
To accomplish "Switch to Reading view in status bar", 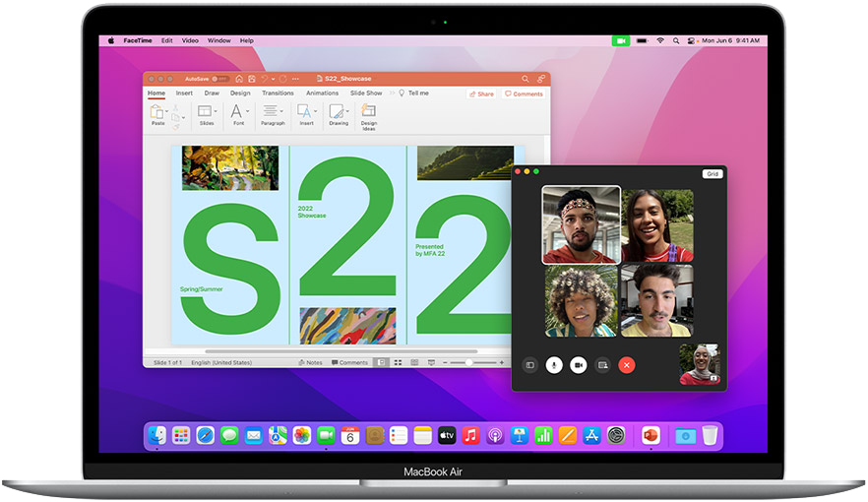I will click(x=414, y=362).
